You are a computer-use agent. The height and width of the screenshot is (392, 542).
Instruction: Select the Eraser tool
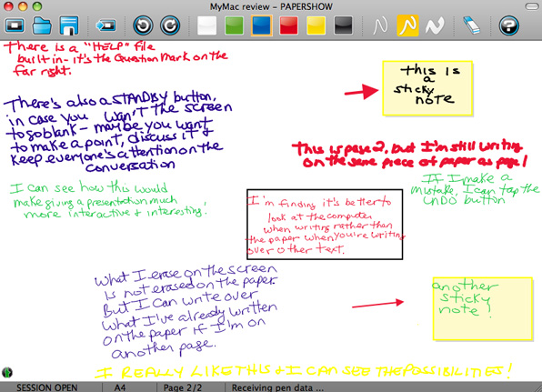click(471, 25)
